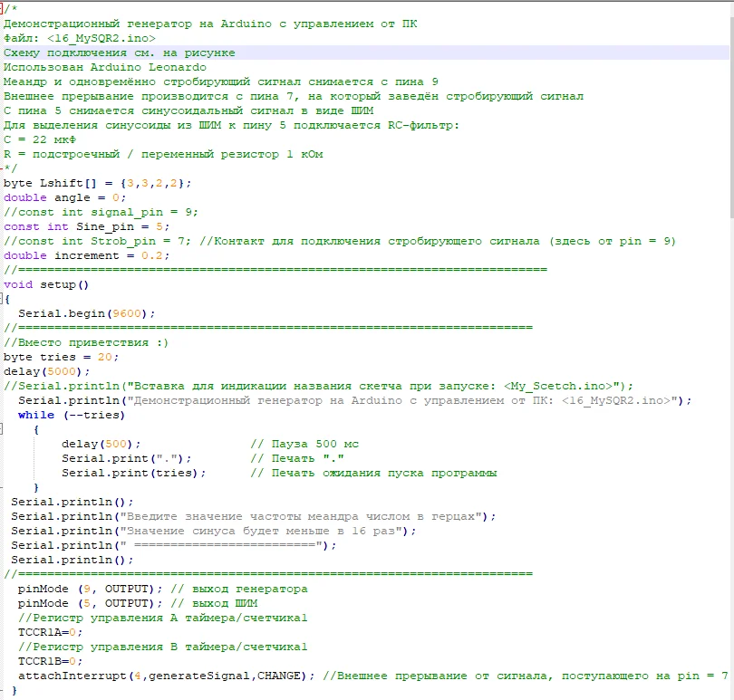Click the 'byte tries = 20;' line
Image resolution: width=734 pixels, height=700 pixels.
[x=61, y=357]
